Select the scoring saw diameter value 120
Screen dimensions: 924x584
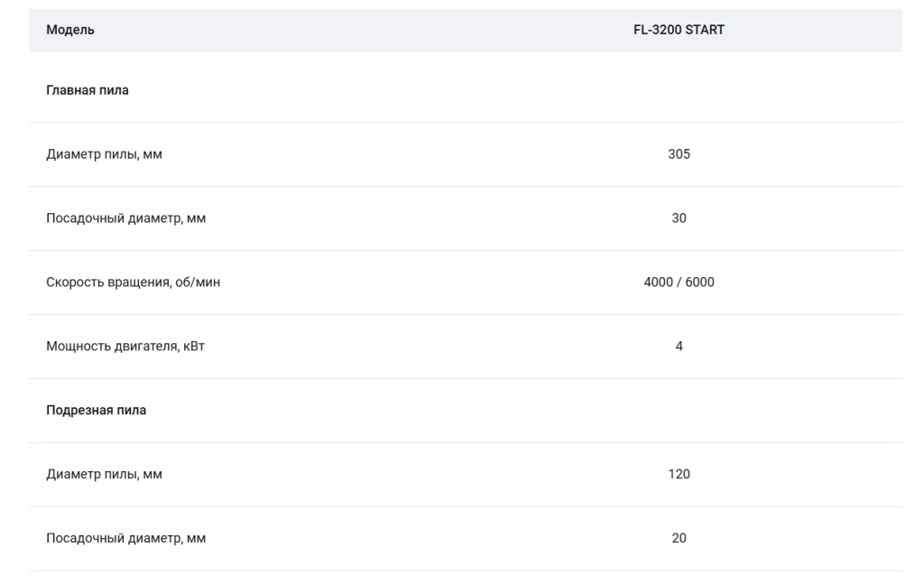point(679,474)
